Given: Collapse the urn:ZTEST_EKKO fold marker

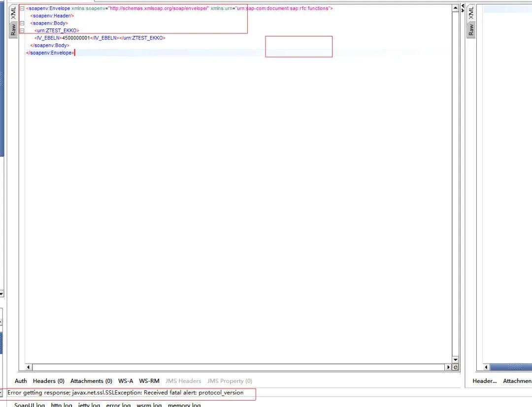Looking at the screenshot, I should click(x=22, y=31).
